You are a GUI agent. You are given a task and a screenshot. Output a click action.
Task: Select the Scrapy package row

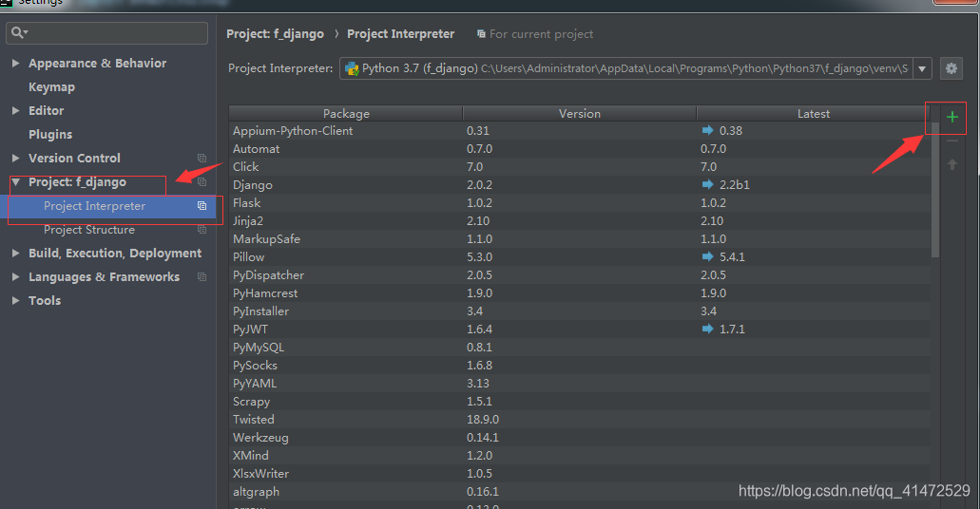point(580,401)
